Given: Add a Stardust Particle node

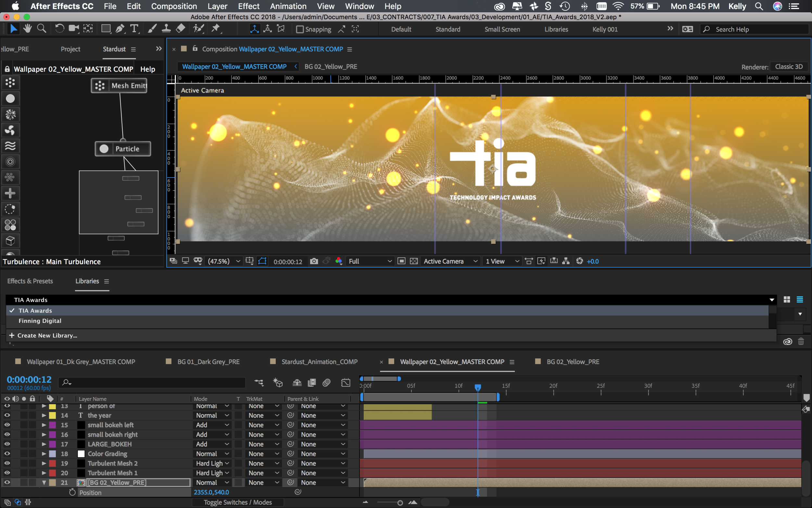Looking at the screenshot, I should tap(10, 98).
